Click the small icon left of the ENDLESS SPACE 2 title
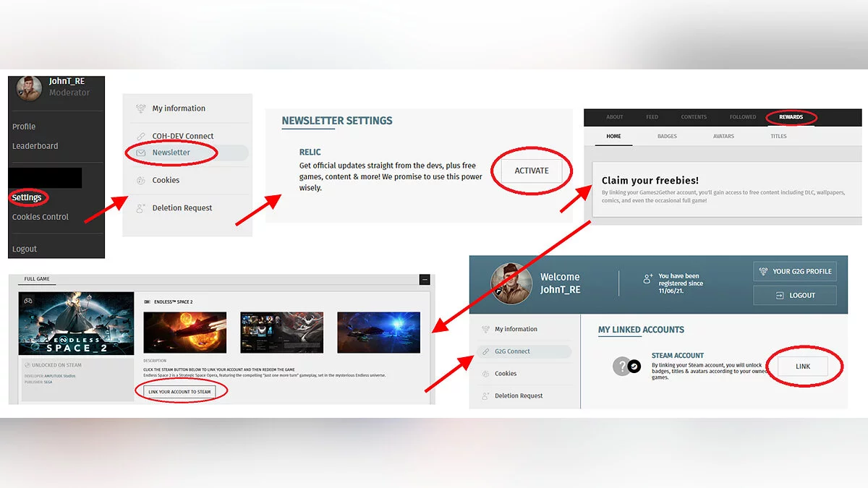 (148, 301)
